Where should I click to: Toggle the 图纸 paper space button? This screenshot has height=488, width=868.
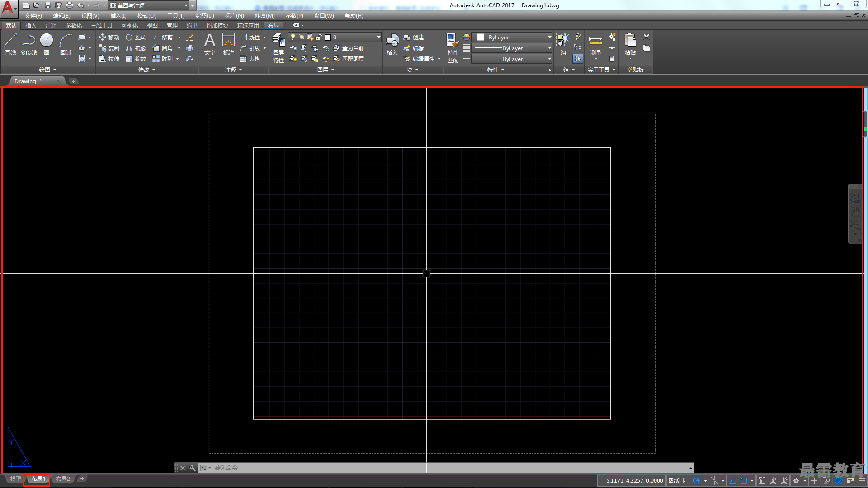pos(674,481)
